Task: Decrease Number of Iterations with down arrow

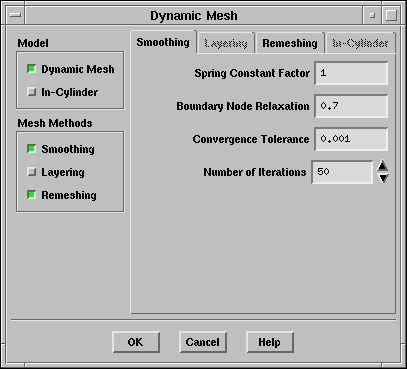Action: [383, 178]
